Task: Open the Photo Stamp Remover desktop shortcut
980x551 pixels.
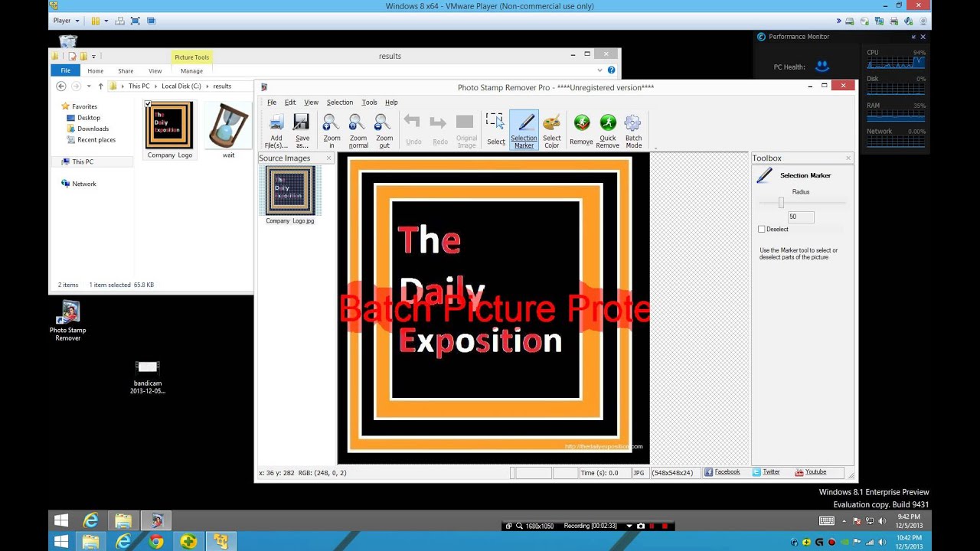Action: click(x=68, y=321)
